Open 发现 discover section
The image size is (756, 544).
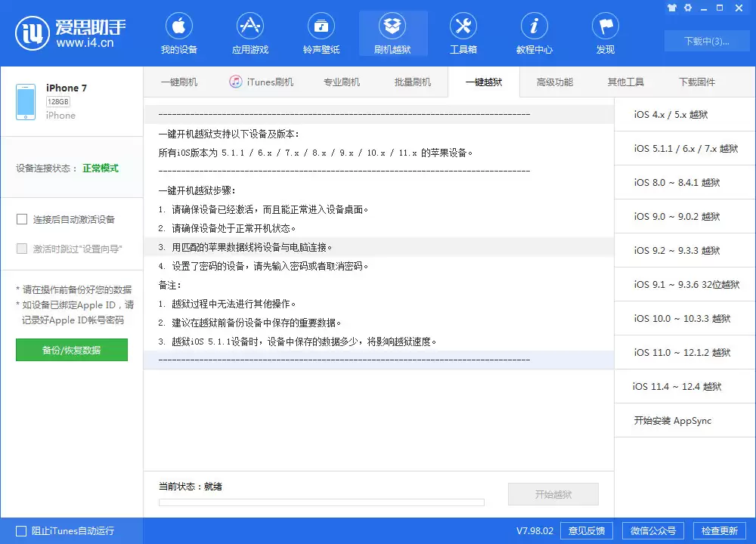tap(606, 33)
